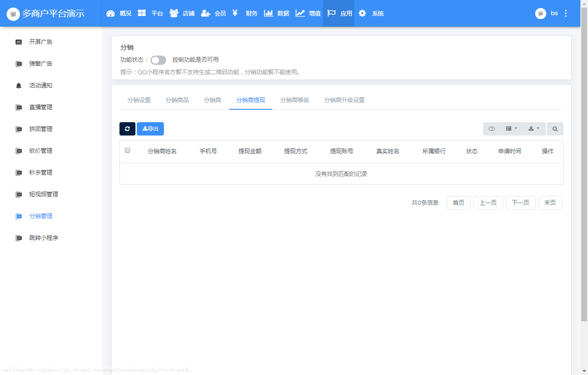Click the 应用 flag icon
Screen dimensions: 588x375
[x=331, y=13]
